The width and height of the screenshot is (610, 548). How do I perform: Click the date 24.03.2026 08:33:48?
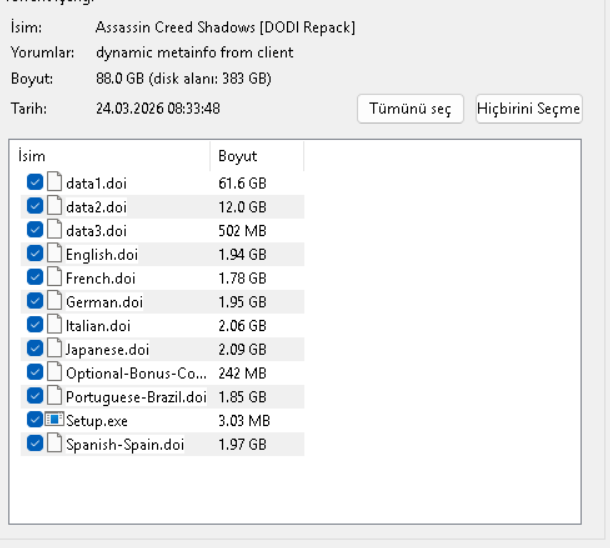tap(158, 108)
